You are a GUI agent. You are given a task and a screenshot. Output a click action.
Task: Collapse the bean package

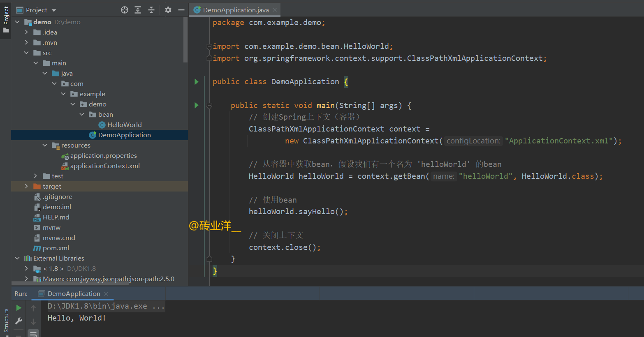[x=82, y=114]
